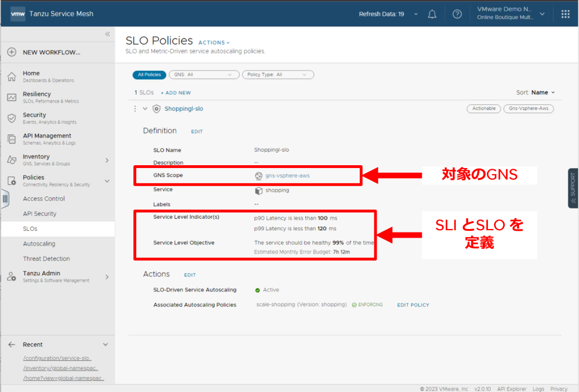Open the SLO Policies ACTIONS menu
The height and width of the screenshot is (392, 579).
point(214,42)
